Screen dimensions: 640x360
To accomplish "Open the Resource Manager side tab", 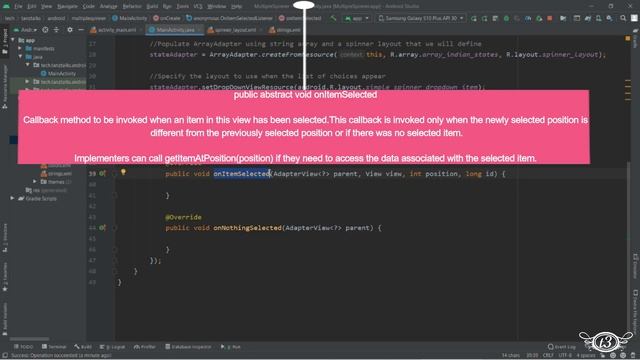I will (5, 87).
